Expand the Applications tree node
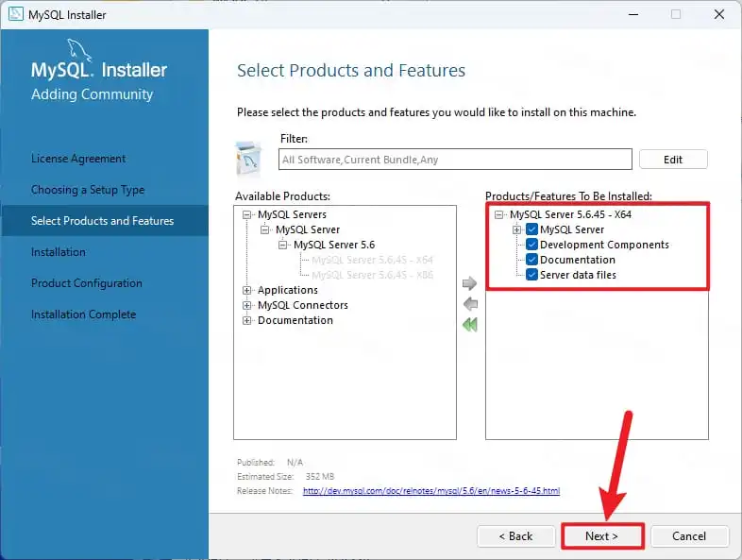The width and height of the screenshot is (742, 560). tap(246, 290)
